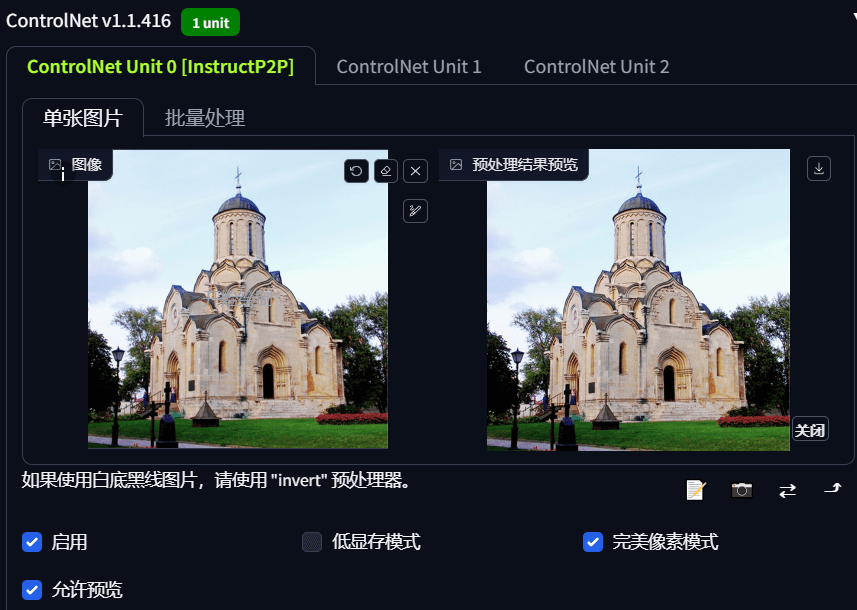Click the notepad icon to open a new canvas
Image resolution: width=857 pixels, height=610 pixels.
(x=696, y=489)
